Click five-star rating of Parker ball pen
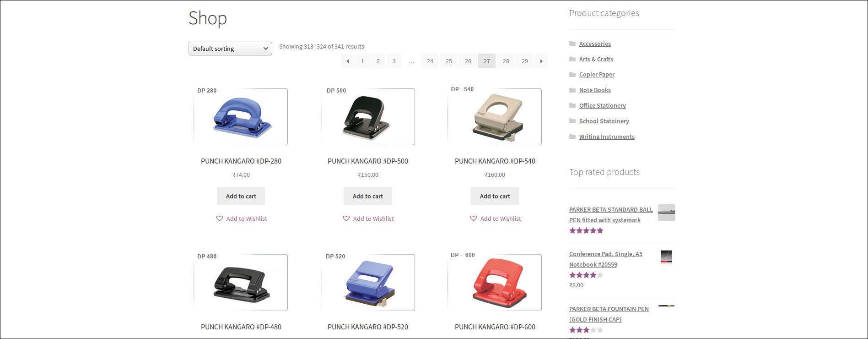The image size is (868, 339). point(586,231)
